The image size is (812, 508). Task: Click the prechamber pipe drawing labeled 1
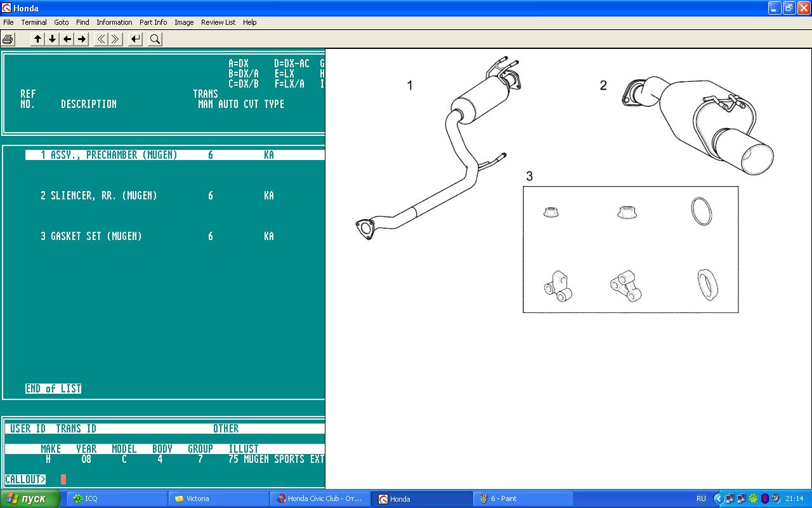(x=438, y=149)
